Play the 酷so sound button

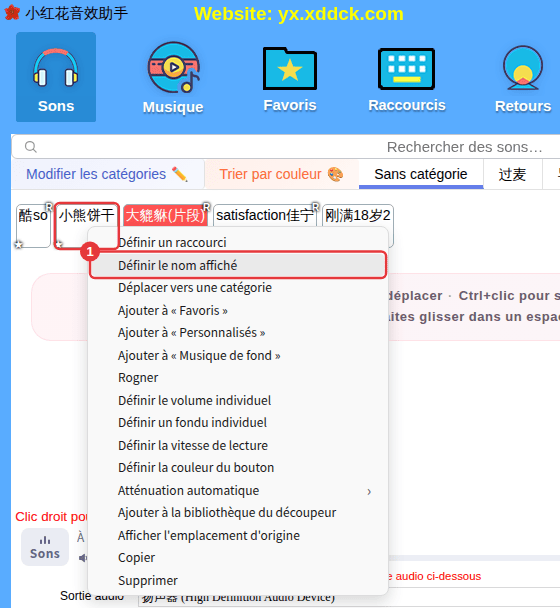33,226
